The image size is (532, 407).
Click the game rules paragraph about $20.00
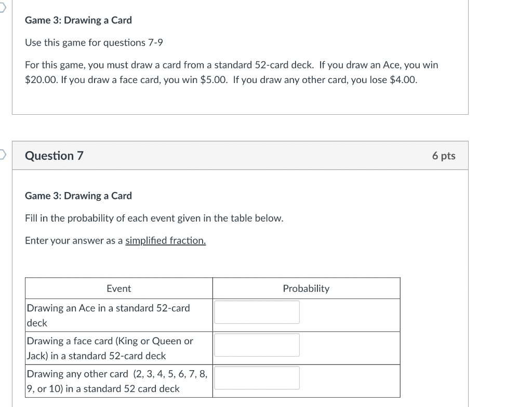(231, 72)
